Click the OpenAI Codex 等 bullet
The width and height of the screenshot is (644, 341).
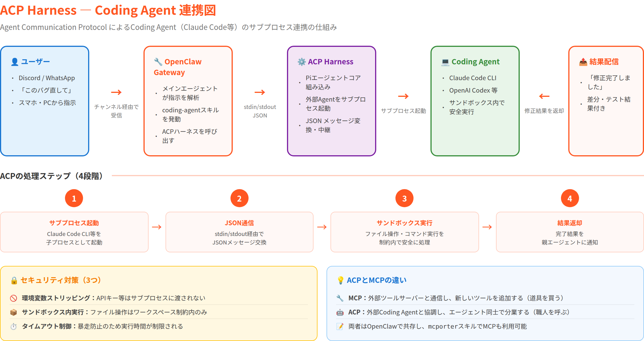tap(473, 90)
